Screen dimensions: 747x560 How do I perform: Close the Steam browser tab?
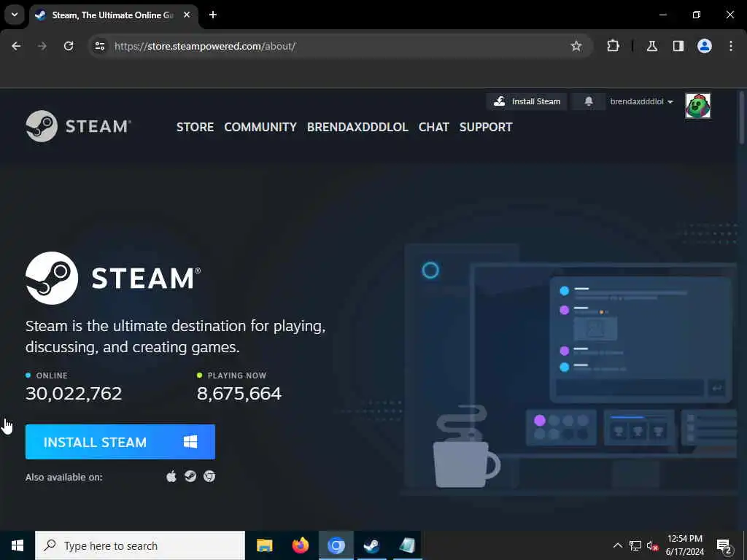pos(187,15)
